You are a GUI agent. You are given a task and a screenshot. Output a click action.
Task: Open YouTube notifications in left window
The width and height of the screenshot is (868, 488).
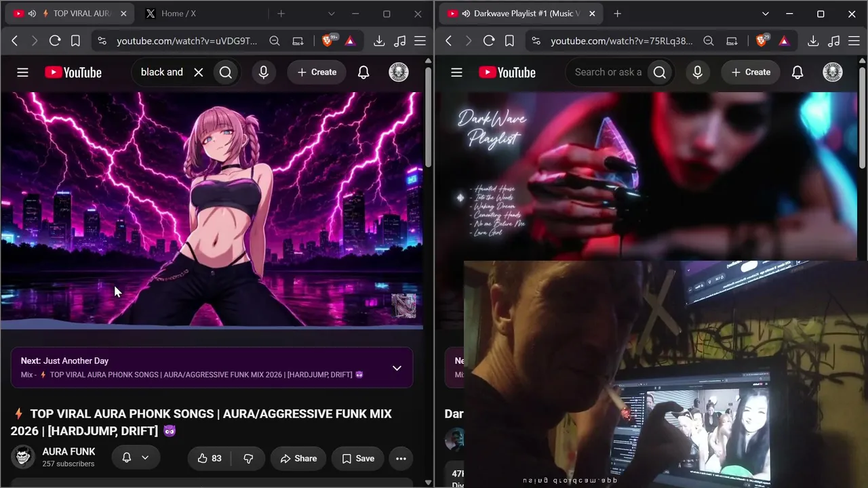click(x=363, y=73)
